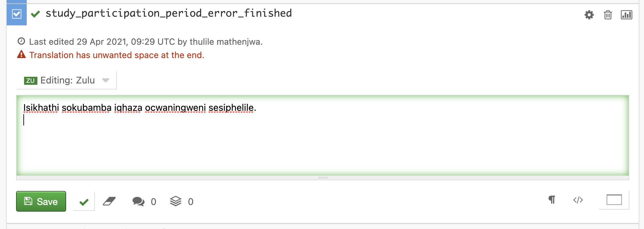
Task: Toggle the reviewed checkmark beside Save
Action: click(x=84, y=202)
